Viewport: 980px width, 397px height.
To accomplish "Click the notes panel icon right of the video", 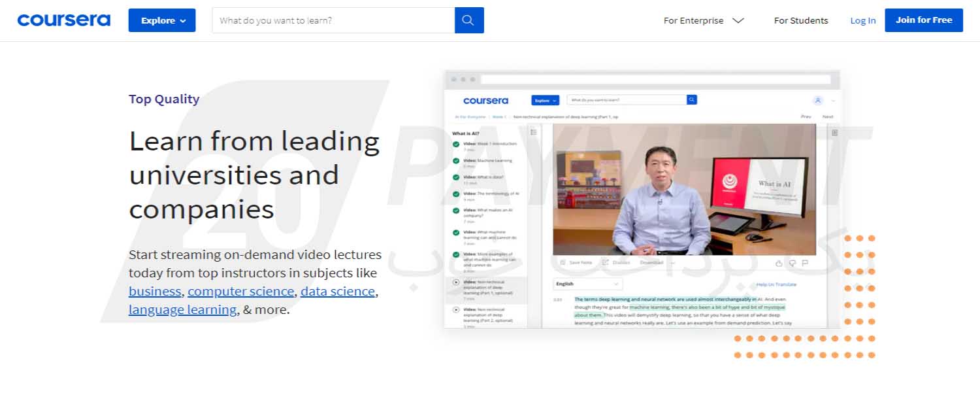I will click(x=834, y=132).
